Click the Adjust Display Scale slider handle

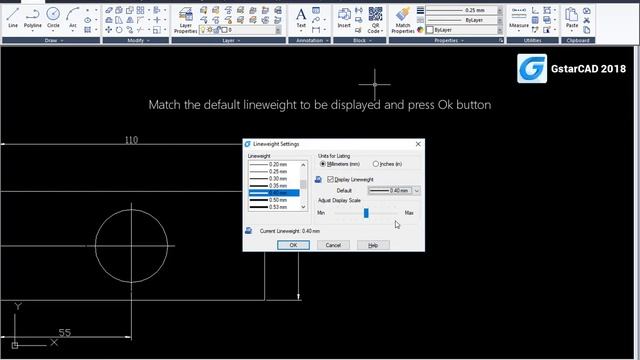pos(366,213)
